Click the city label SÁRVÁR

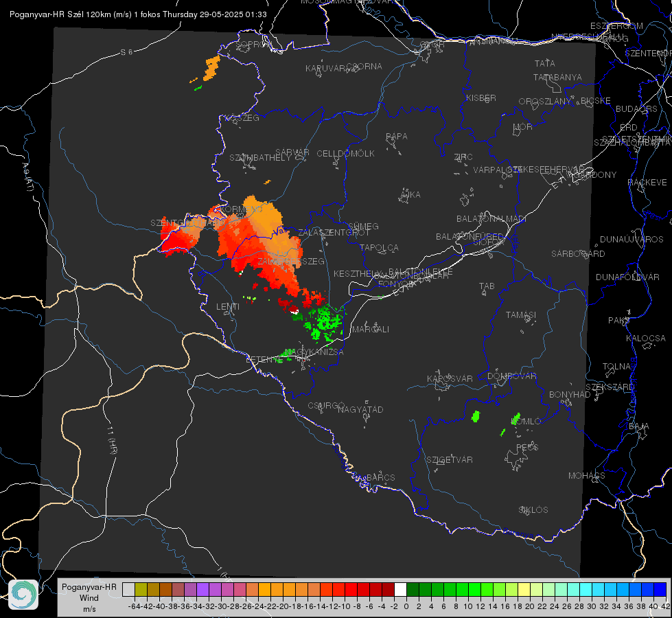coord(292,152)
